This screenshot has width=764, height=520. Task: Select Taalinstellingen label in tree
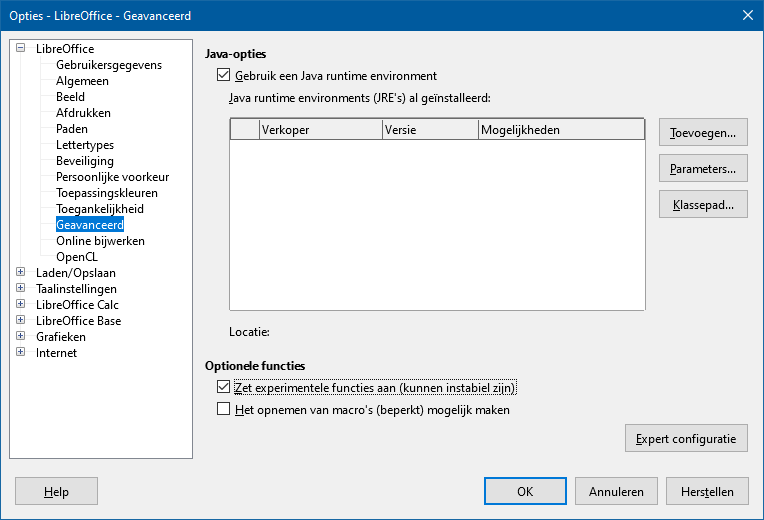(x=76, y=289)
